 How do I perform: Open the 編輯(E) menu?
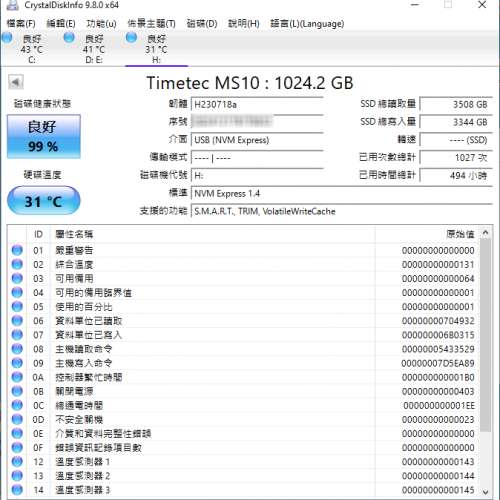pos(61,23)
